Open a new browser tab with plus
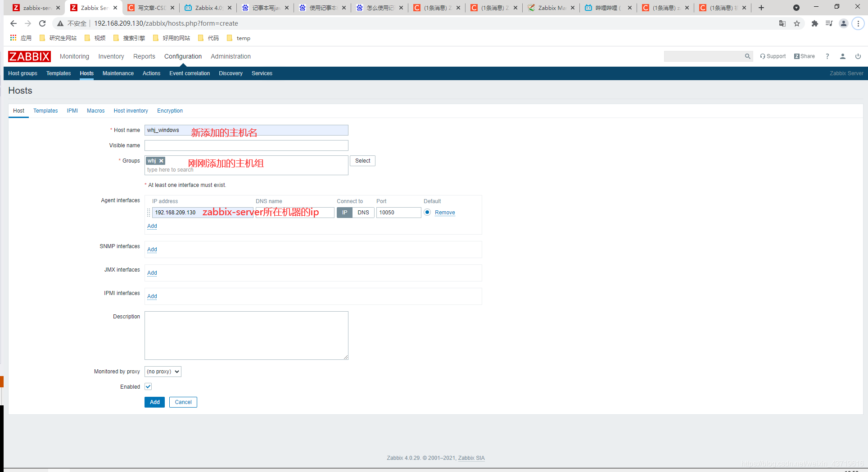The width and height of the screenshot is (868, 472). click(x=761, y=8)
